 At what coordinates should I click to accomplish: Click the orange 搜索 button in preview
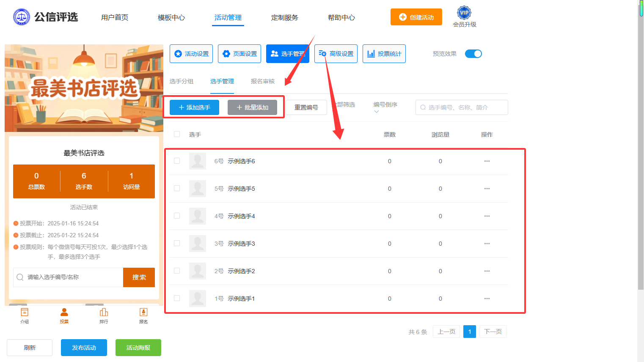coord(139,277)
